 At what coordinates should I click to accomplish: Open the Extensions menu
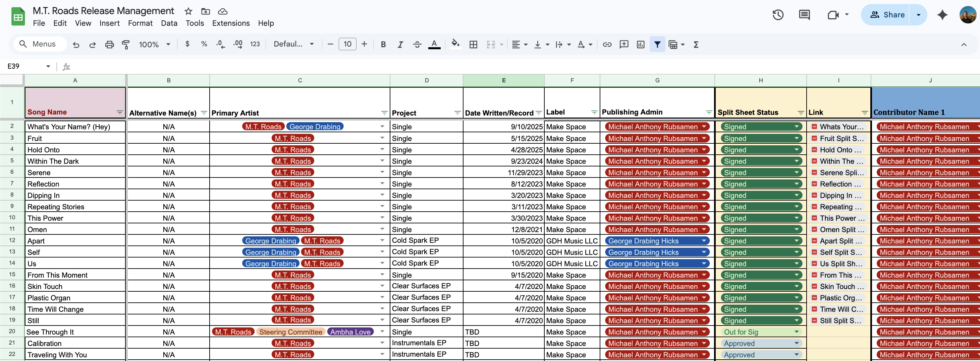230,23
